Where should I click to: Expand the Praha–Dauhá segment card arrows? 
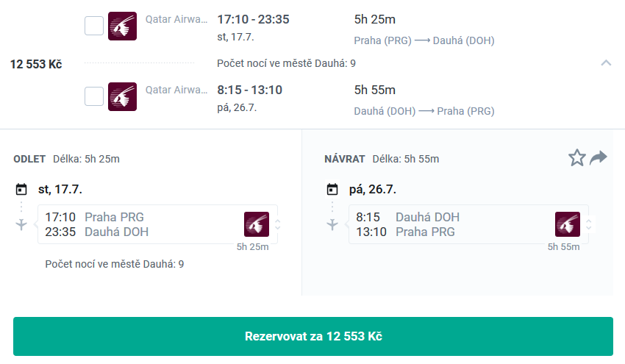(278, 224)
